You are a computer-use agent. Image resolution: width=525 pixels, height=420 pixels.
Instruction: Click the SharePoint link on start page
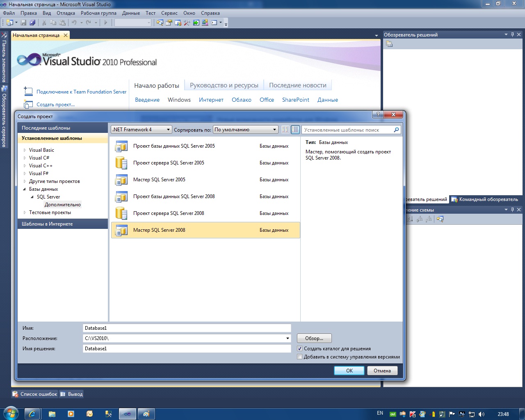296,100
